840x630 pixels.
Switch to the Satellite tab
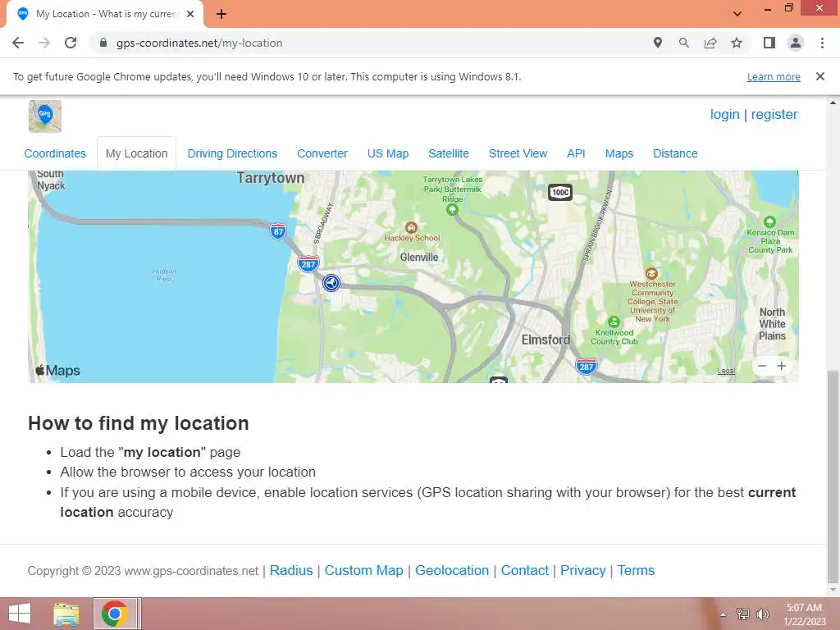[449, 153]
